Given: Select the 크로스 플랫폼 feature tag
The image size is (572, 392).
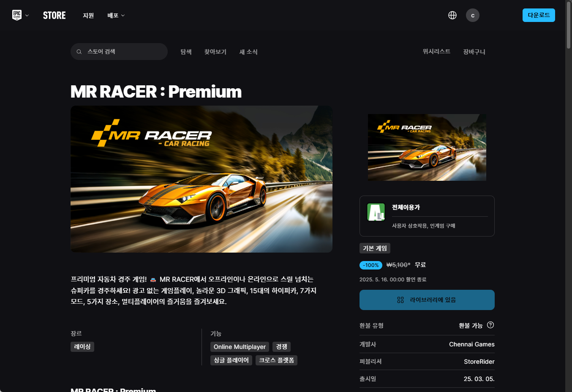Looking at the screenshot, I should [x=276, y=360].
